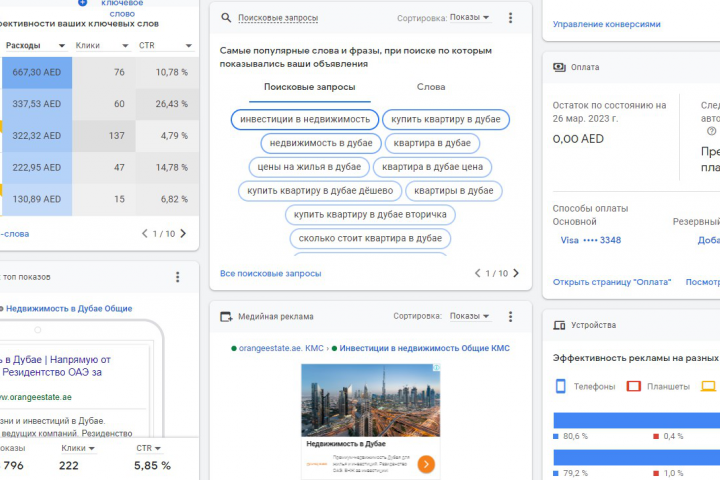Image resolution: width=720 pixels, height=480 pixels.
Task: Click the Медийная реклама display ad icon
Action: coord(226,316)
